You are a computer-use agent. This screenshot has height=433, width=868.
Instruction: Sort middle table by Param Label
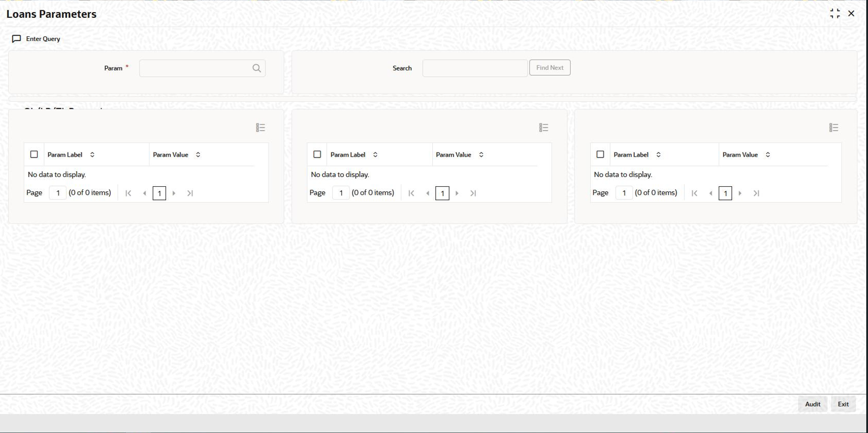tap(375, 154)
